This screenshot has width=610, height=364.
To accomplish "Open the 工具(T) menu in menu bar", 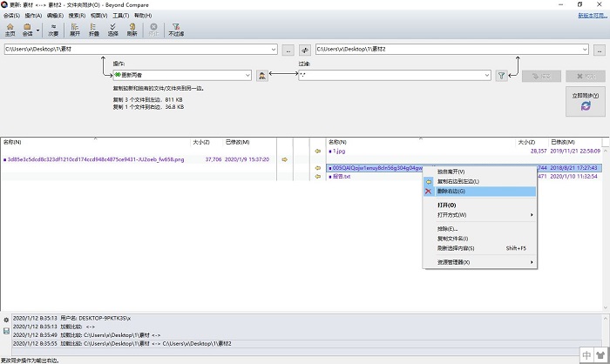I will [x=120, y=16].
